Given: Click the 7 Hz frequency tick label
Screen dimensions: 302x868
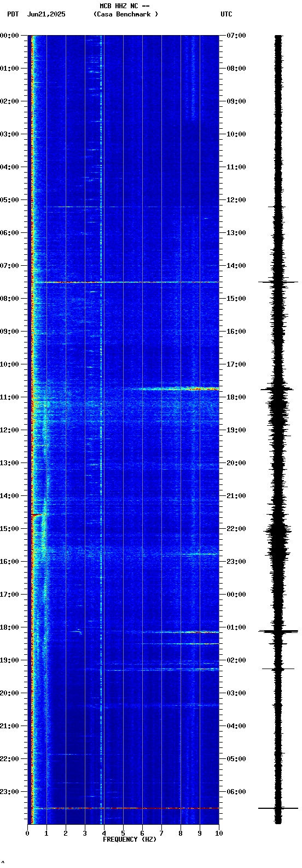Looking at the screenshot, I should (161, 833).
